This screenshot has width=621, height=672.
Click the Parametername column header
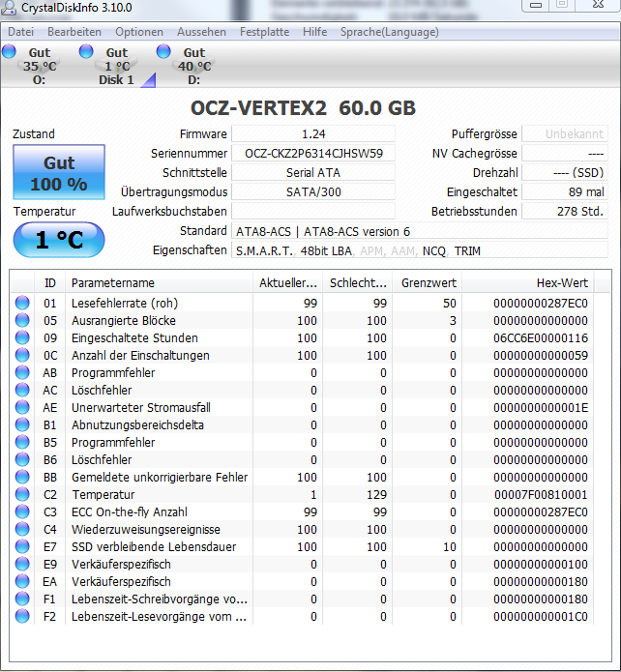[x=159, y=283]
